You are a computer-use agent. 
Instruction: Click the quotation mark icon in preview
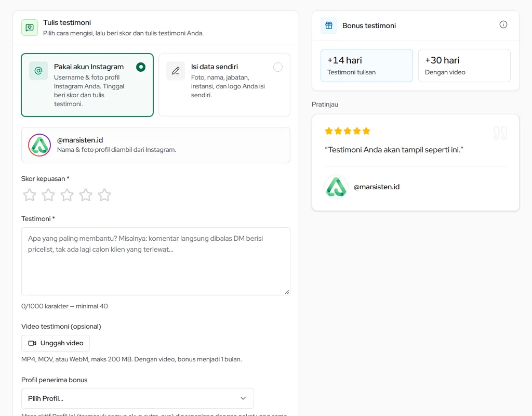click(x=500, y=133)
